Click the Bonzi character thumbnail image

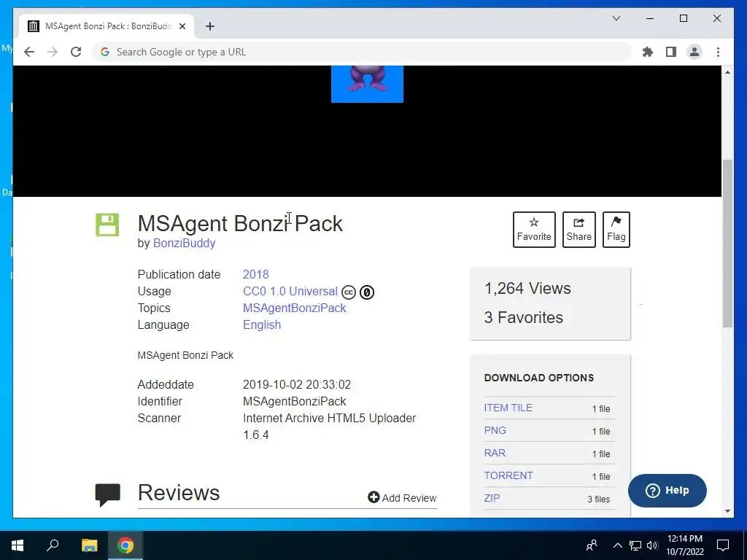(x=368, y=84)
